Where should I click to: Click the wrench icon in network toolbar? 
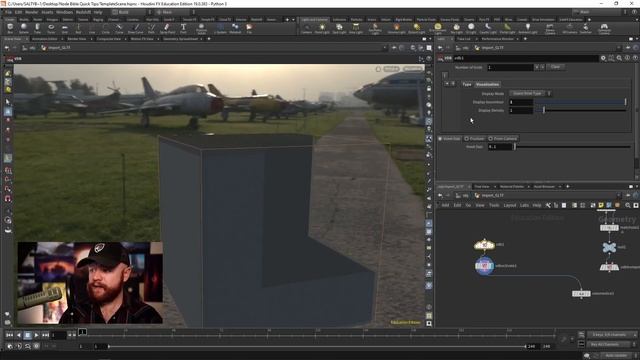pos(548,205)
